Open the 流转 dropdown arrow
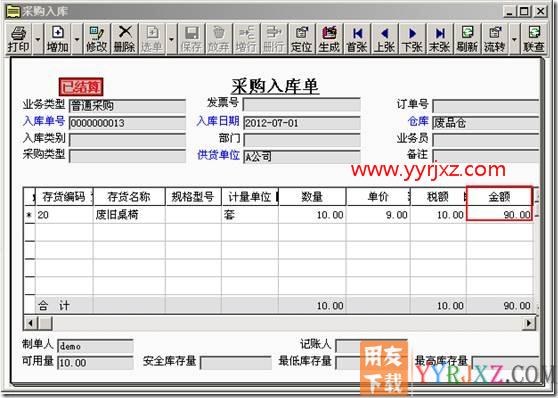 point(514,39)
